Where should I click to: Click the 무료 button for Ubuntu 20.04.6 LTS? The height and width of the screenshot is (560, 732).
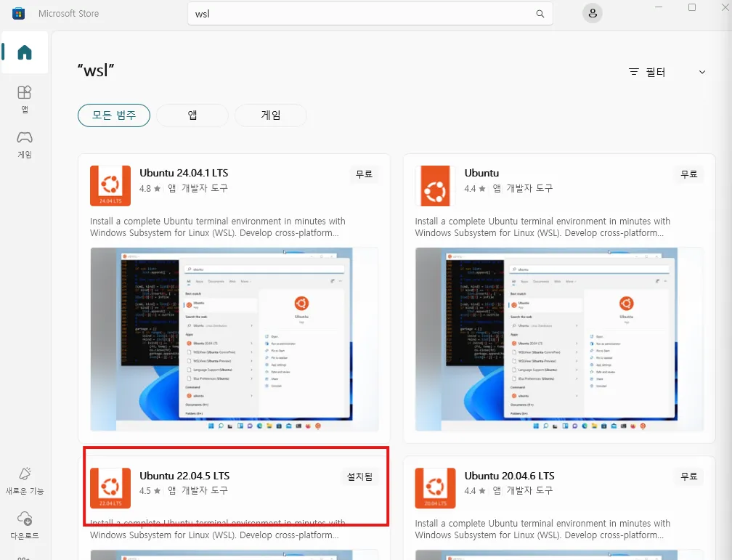[x=689, y=476]
